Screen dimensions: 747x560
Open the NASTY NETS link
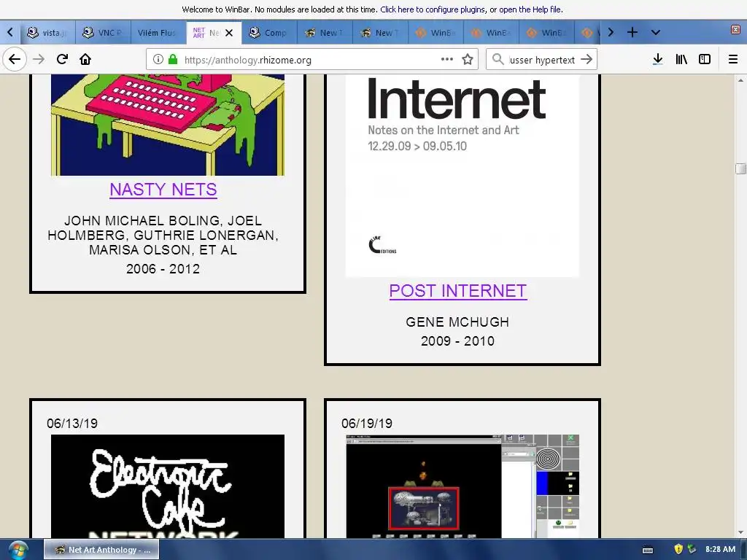pyautogui.click(x=163, y=190)
